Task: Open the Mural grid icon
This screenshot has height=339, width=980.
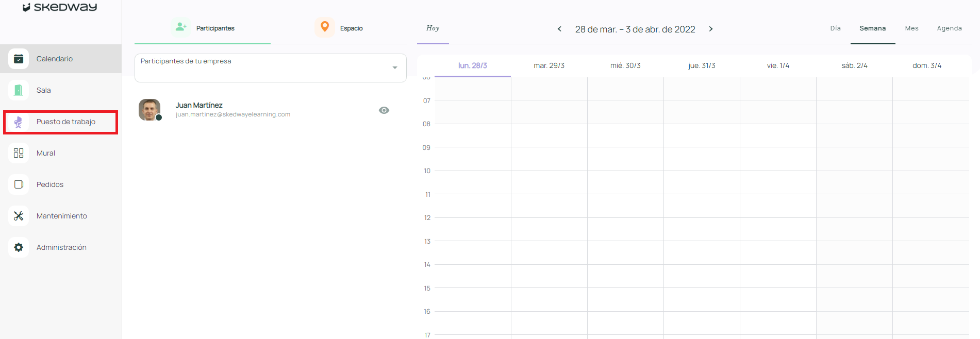Action: point(19,153)
